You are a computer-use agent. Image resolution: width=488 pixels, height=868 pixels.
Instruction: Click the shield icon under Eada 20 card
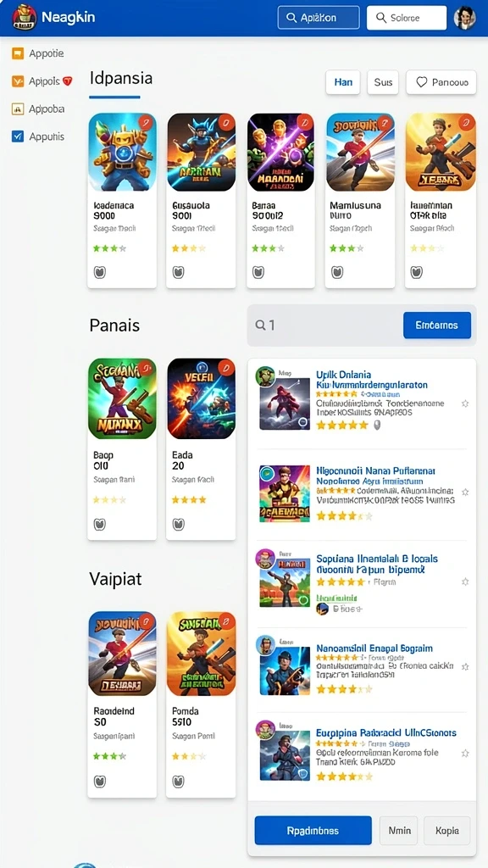click(178, 524)
